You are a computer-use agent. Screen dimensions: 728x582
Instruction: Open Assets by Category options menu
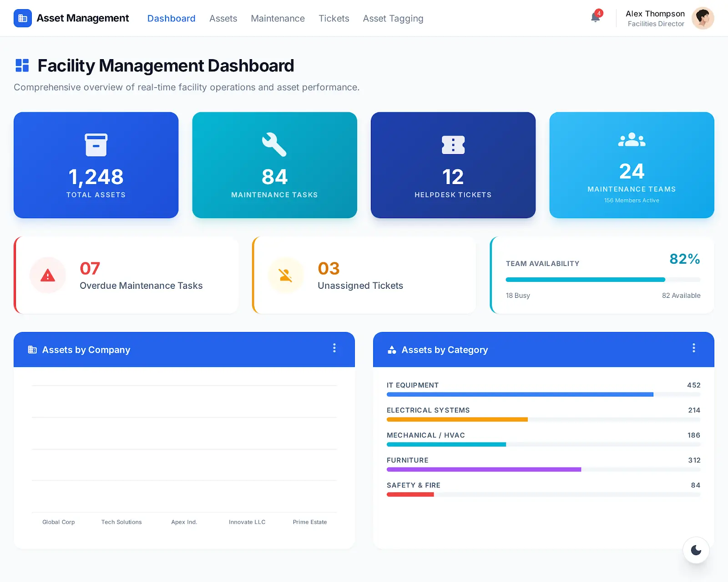(693, 348)
